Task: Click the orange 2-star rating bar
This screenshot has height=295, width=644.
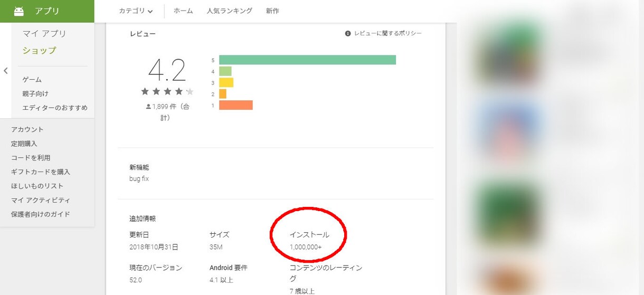Action: (x=223, y=94)
